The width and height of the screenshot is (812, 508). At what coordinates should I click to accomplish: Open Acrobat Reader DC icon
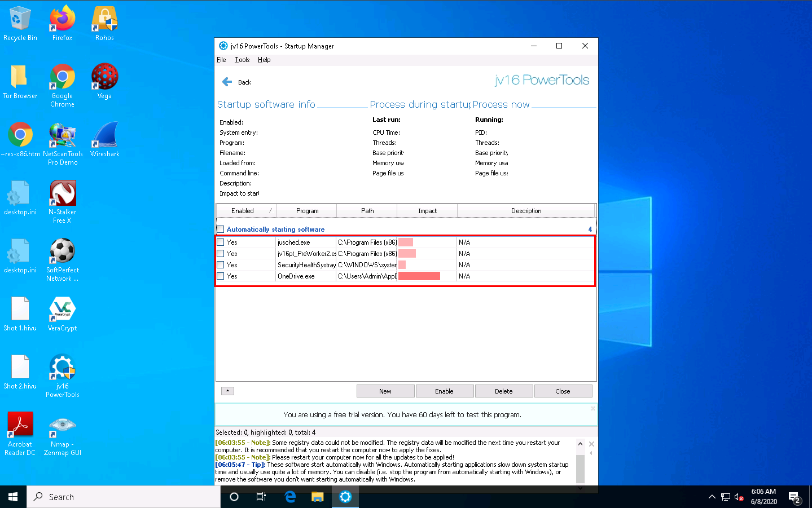[20, 434]
